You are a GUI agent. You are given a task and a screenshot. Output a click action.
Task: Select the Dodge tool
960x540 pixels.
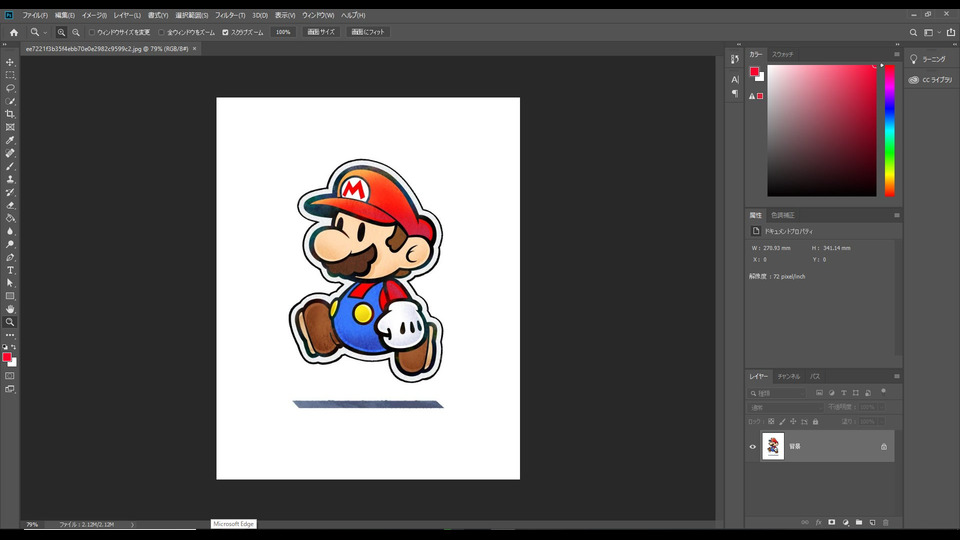point(10,244)
